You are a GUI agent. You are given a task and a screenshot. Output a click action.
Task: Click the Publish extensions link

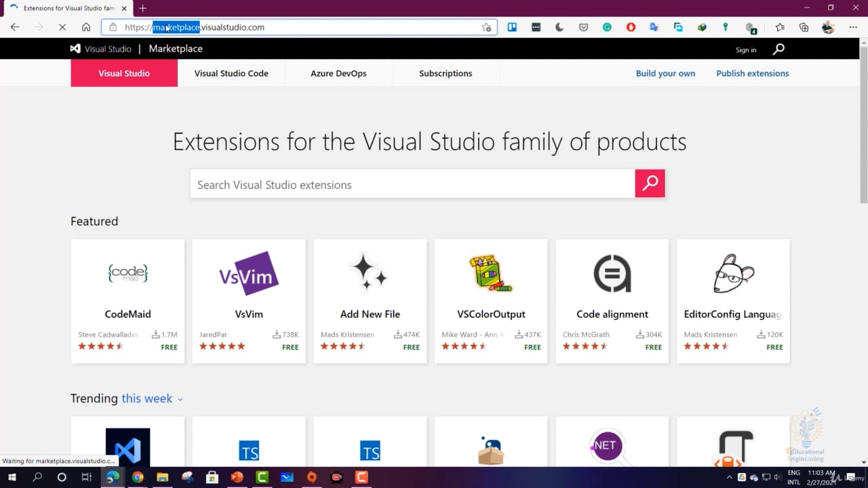click(753, 73)
